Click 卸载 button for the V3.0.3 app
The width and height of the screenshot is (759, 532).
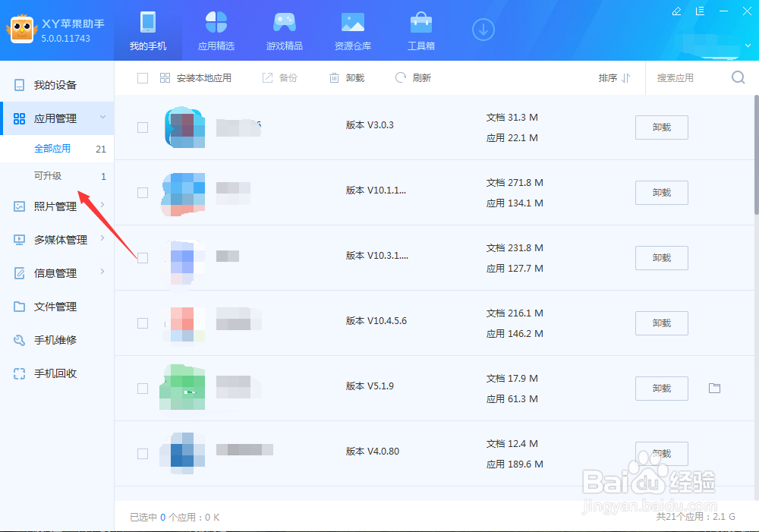coord(661,127)
